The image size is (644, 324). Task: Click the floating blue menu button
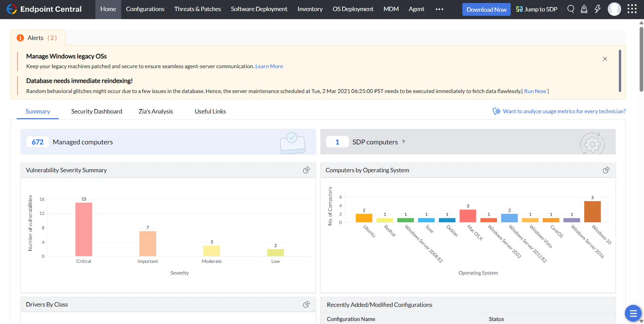click(633, 313)
